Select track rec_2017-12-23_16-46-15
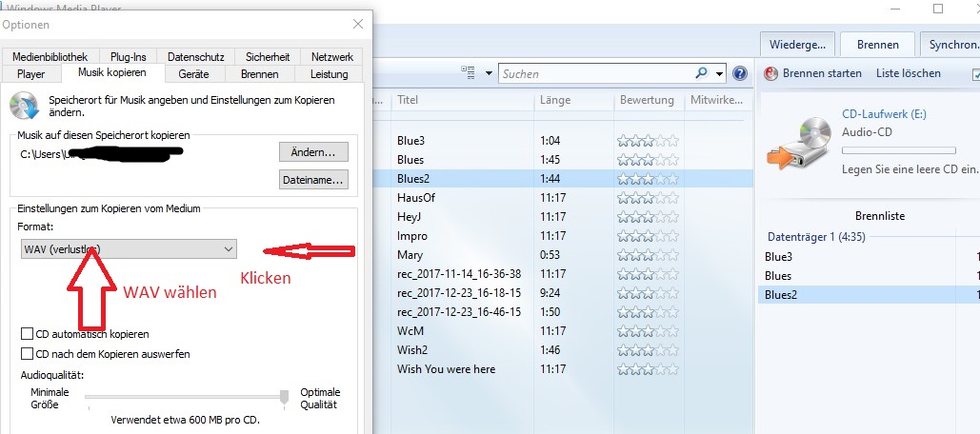This screenshot has height=434, width=980. (459, 312)
